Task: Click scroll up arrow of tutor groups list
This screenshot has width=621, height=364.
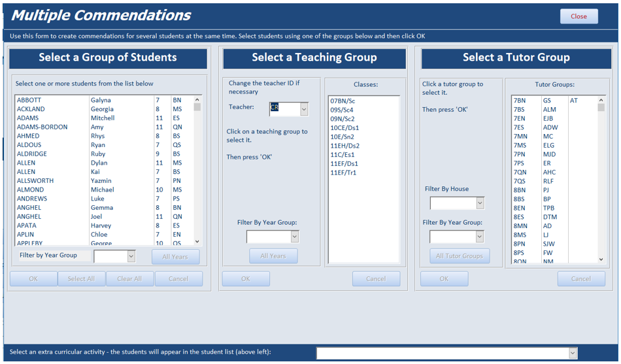Action: pyautogui.click(x=601, y=100)
